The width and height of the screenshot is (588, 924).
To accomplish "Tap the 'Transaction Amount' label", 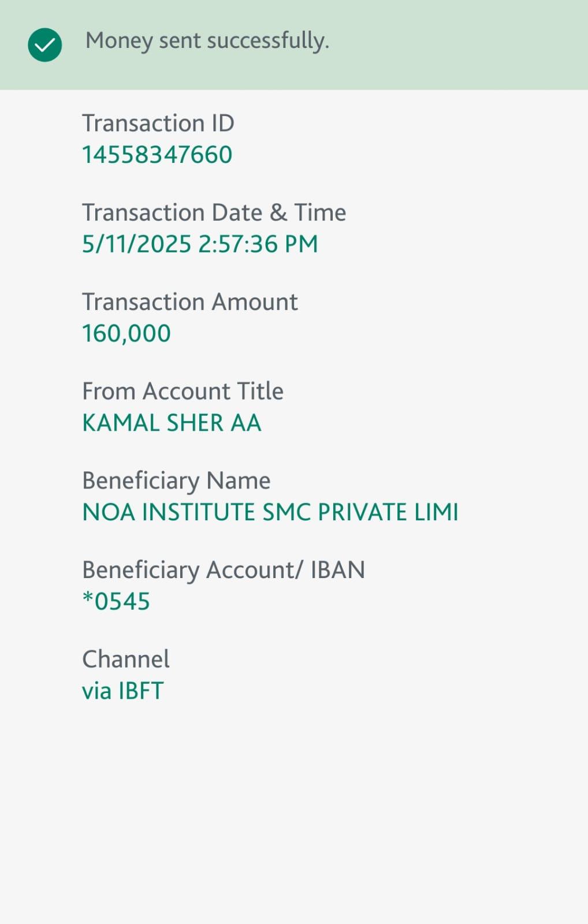I will (x=189, y=302).
